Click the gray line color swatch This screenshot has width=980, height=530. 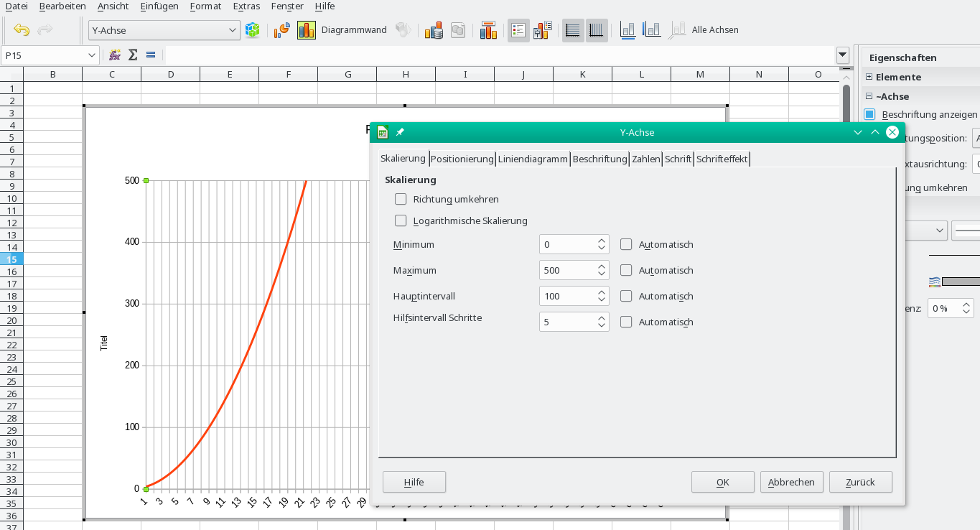[x=960, y=281]
